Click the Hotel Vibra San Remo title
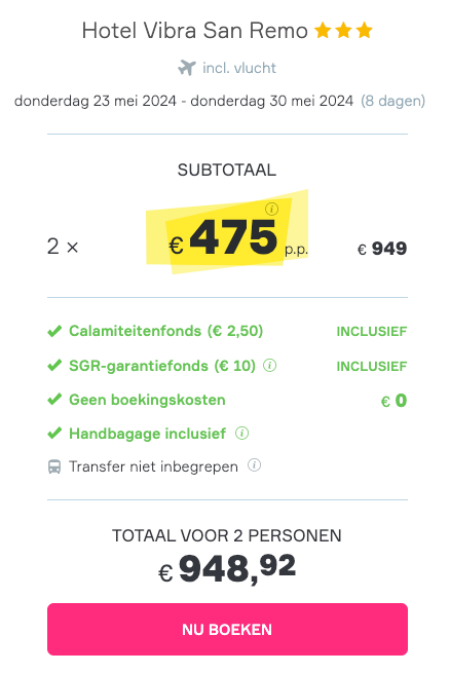450x674 pixels. click(x=195, y=31)
